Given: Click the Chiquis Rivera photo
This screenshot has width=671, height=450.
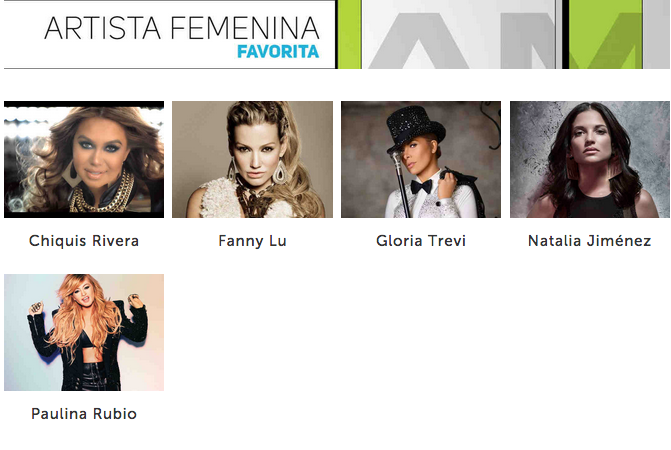Looking at the screenshot, I should click(x=84, y=160).
